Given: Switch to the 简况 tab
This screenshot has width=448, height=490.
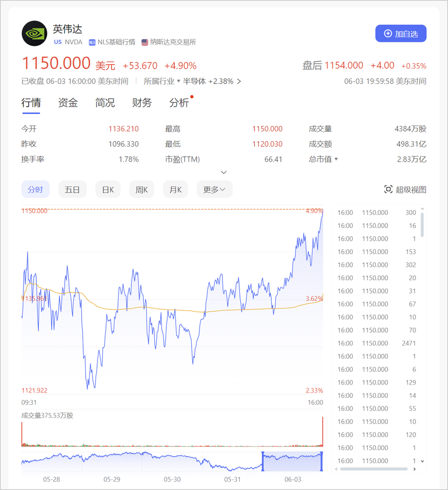Looking at the screenshot, I should point(105,103).
